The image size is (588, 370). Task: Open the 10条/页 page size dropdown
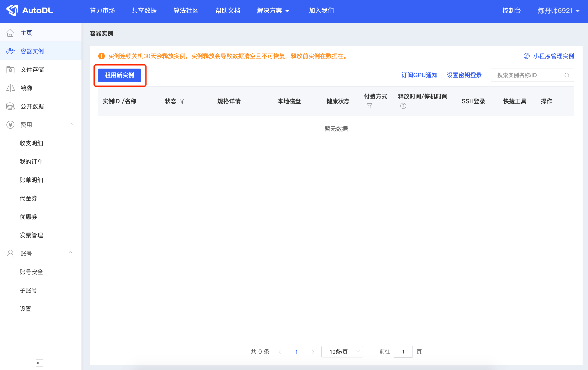click(342, 352)
